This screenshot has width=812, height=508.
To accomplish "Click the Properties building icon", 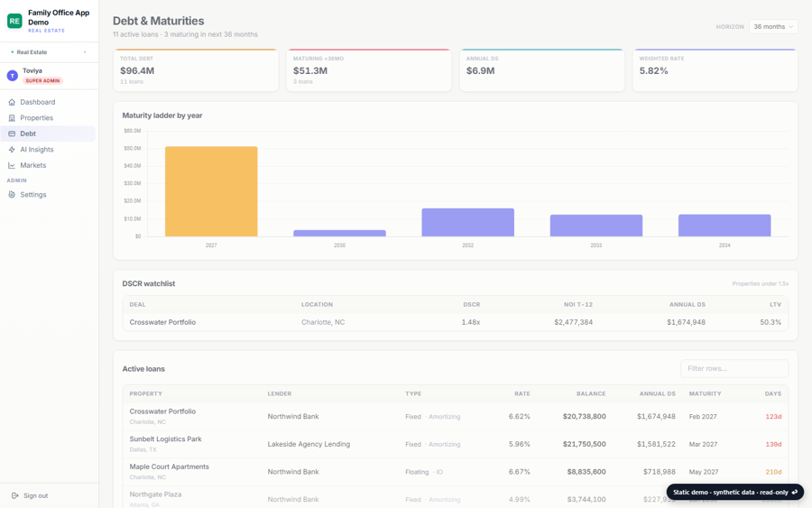I will pyautogui.click(x=12, y=118).
